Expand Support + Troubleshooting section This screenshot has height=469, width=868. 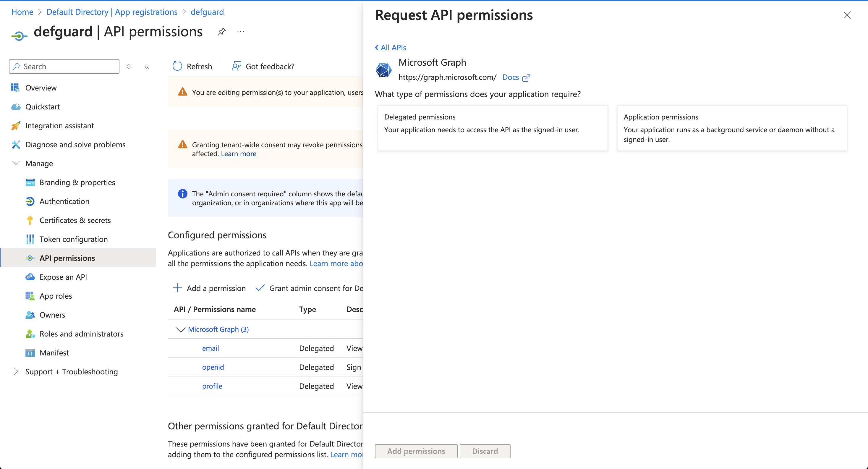point(16,371)
